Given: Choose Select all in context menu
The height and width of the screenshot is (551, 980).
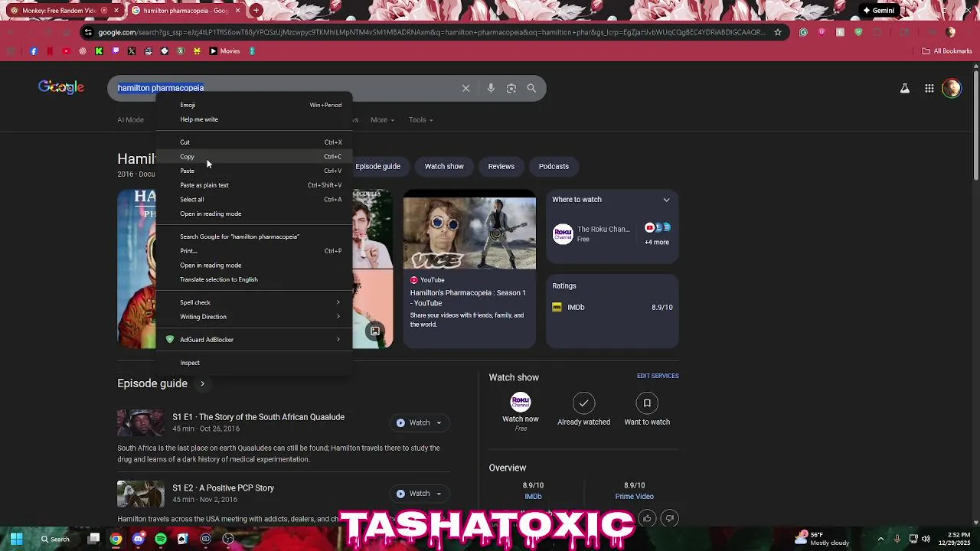Looking at the screenshot, I should pyautogui.click(x=254, y=199).
